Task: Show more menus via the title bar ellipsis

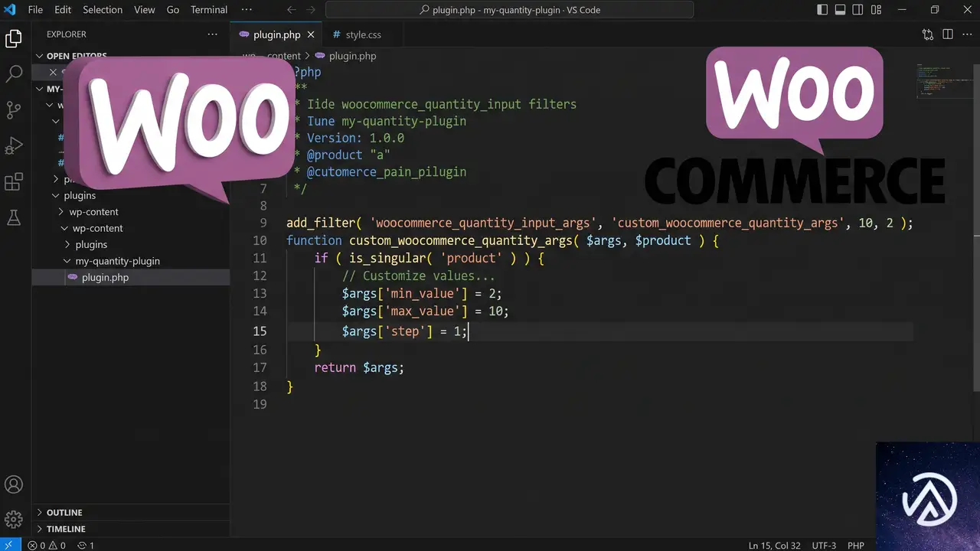Action: (247, 10)
